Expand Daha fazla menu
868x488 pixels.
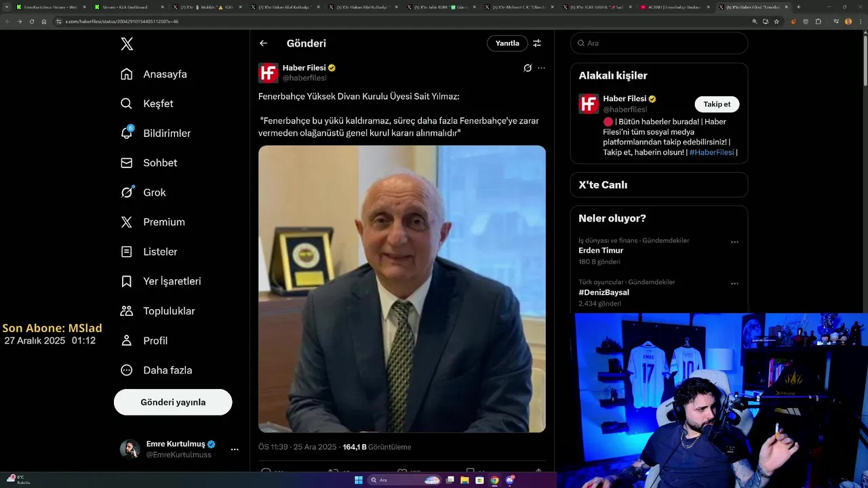click(x=156, y=370)
